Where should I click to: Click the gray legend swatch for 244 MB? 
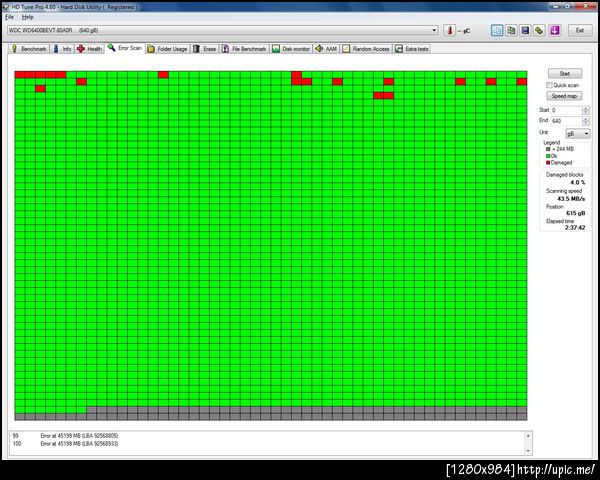(x=548, y=149)
